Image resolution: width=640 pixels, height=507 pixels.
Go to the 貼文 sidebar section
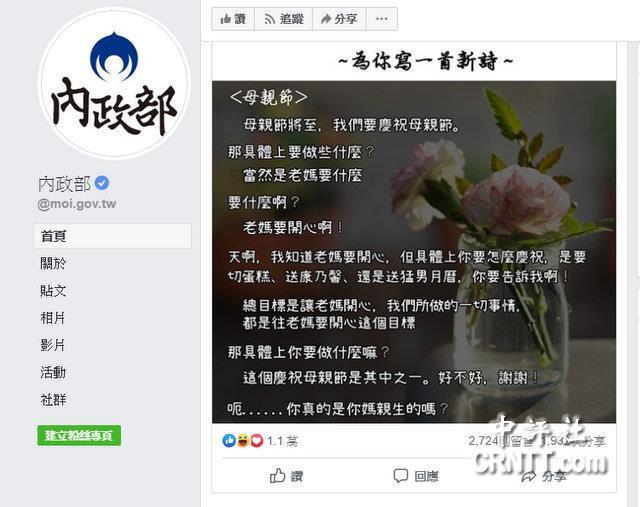coord(53,291)
